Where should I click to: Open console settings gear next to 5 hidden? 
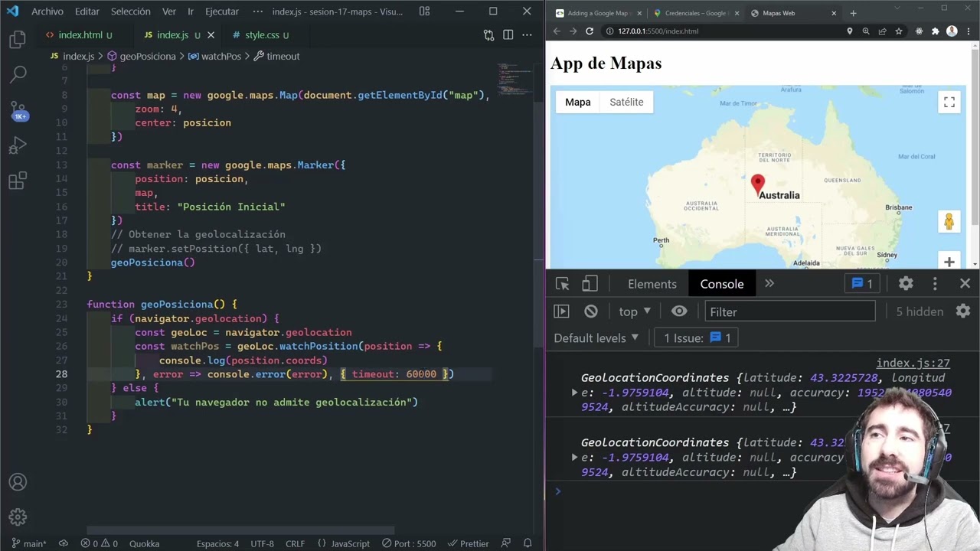point(963,311)
